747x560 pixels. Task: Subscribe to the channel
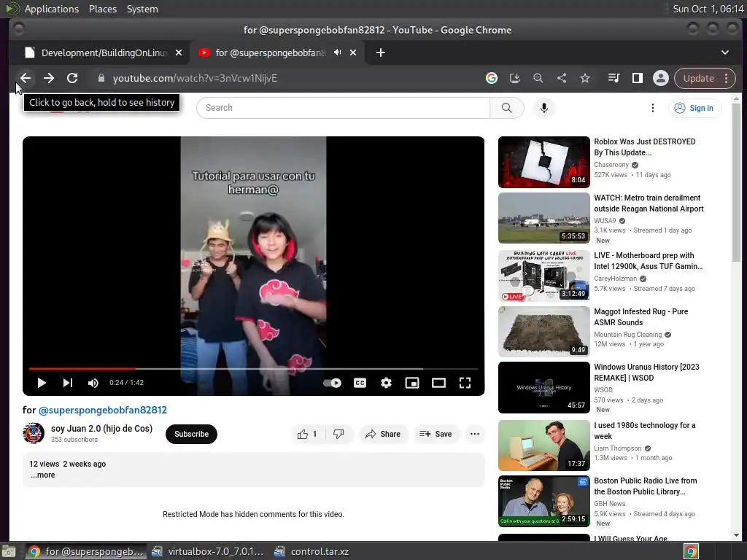click(191, 435)
